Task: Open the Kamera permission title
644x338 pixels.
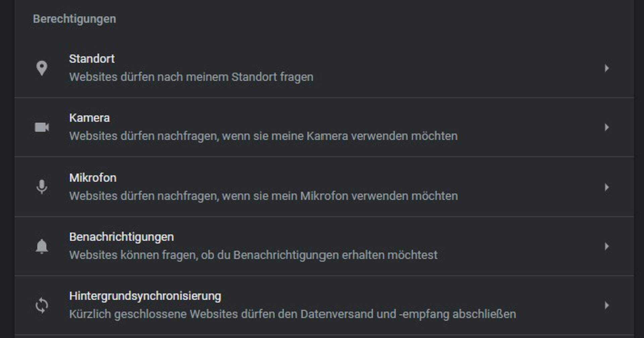Action: (90, 118)
